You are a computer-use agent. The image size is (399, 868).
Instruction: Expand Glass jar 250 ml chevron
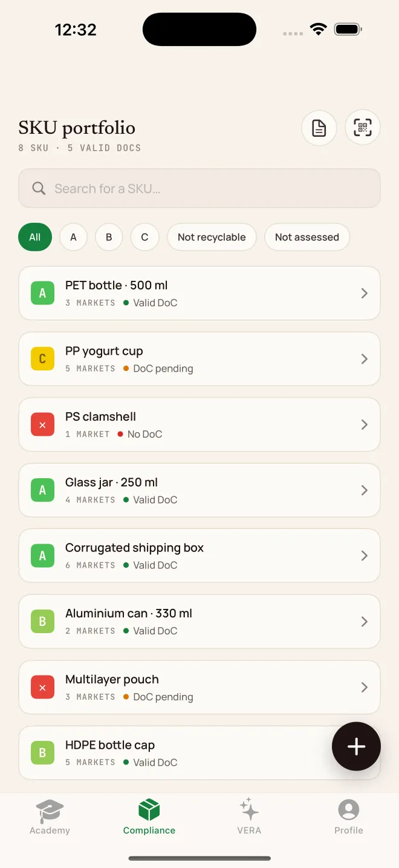click(365, 490)
